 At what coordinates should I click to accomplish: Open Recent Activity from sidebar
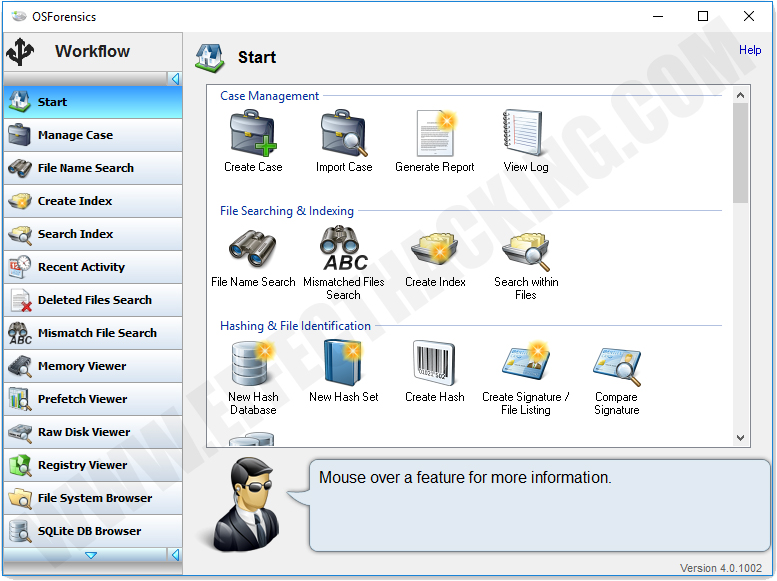pyautogui.click(x=93, y=267)
